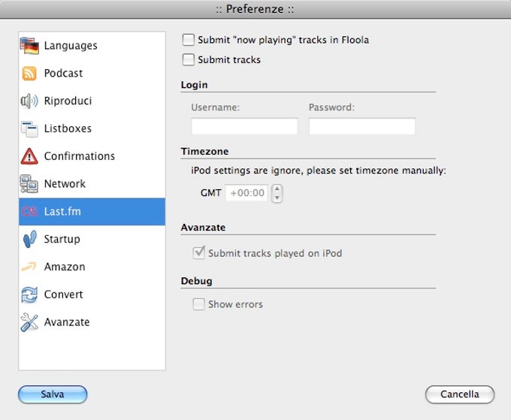Click the Podcast RSS icon
Viewport: 511px width, 420px height.
[29, 74]
